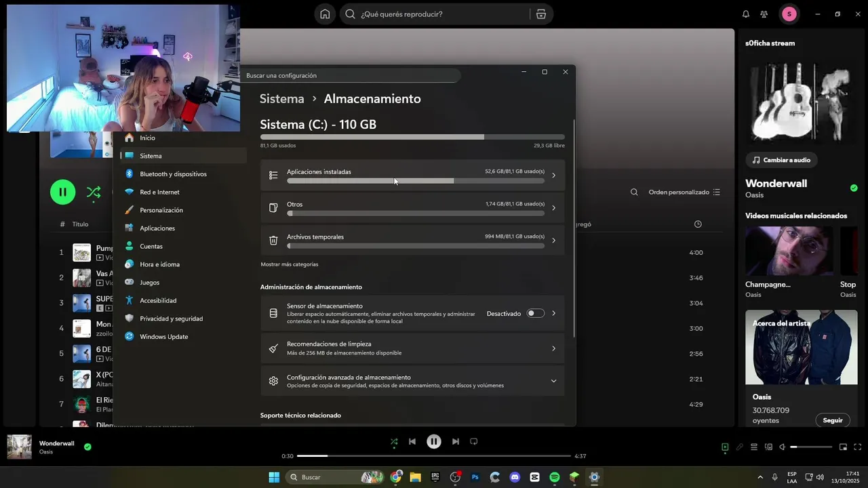Pause playlist with large green button
This screenshot has width=868, height=488.
point(62,192)
